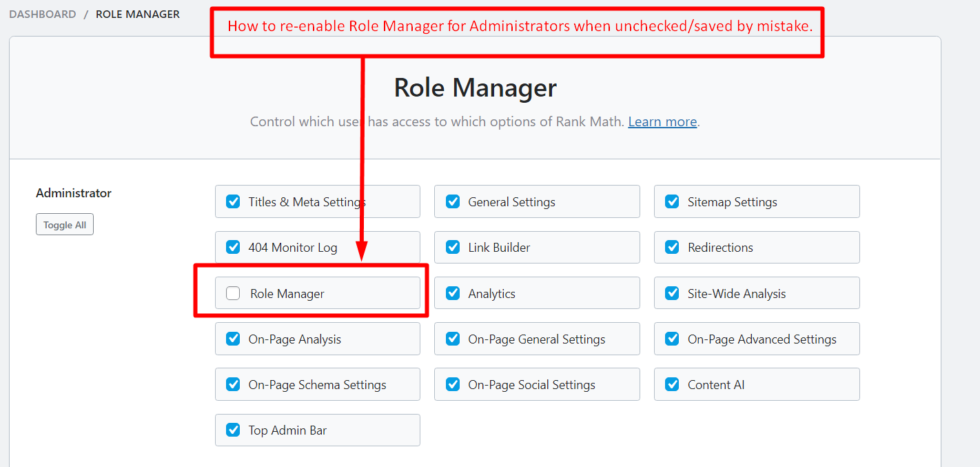
Task: Click the Administrator role label
Action: (74, 193)
